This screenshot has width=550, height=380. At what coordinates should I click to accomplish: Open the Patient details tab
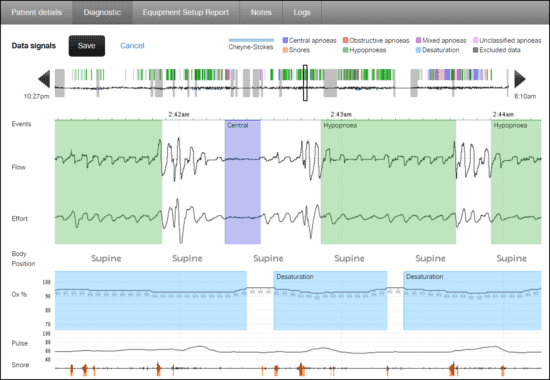36,12
